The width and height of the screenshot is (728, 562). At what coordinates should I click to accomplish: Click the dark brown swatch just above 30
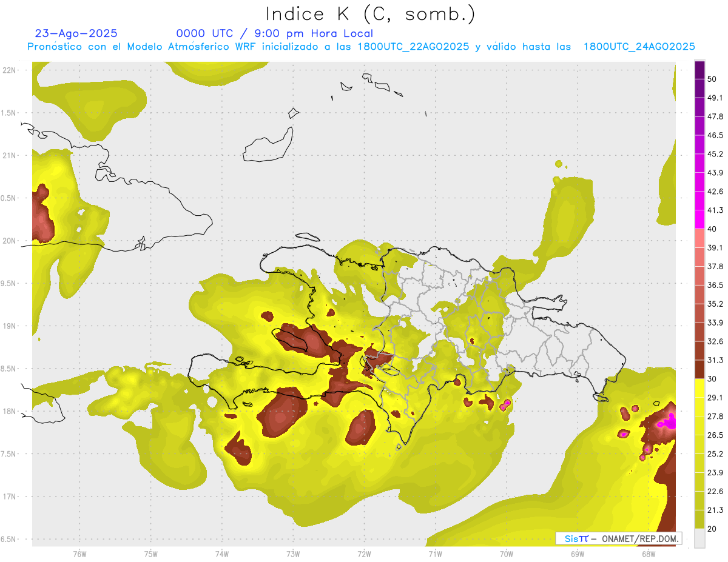[699, 369]
